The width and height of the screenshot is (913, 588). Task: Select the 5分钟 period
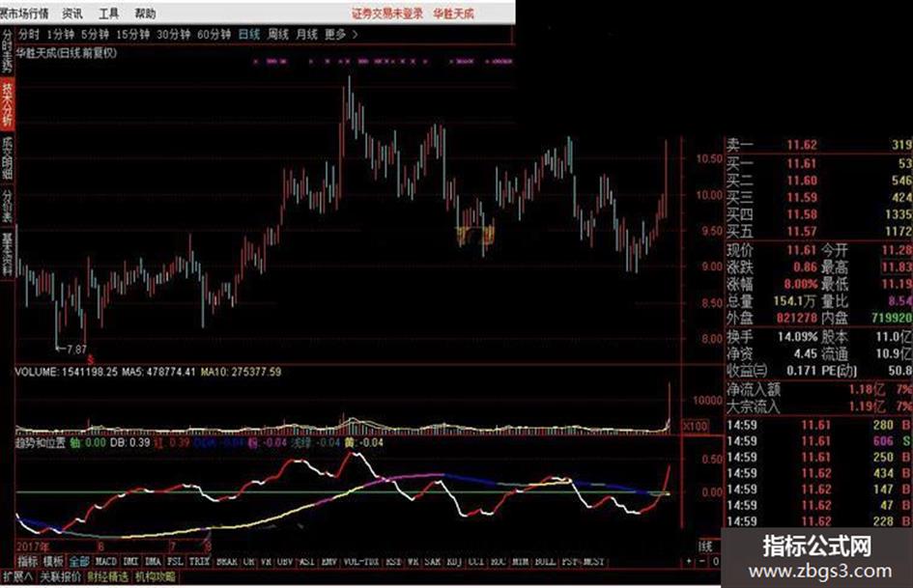[95, 35]
